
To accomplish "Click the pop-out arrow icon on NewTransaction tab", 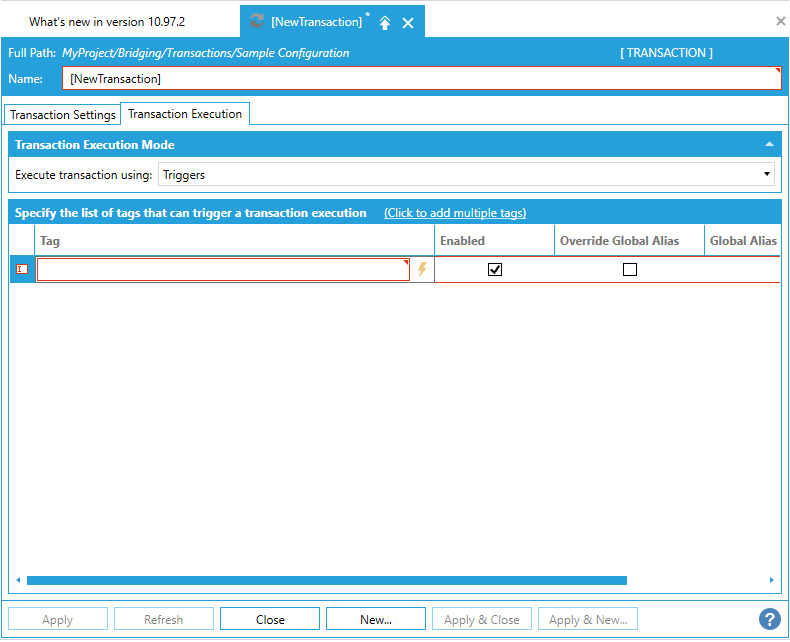I will point(385,22).
